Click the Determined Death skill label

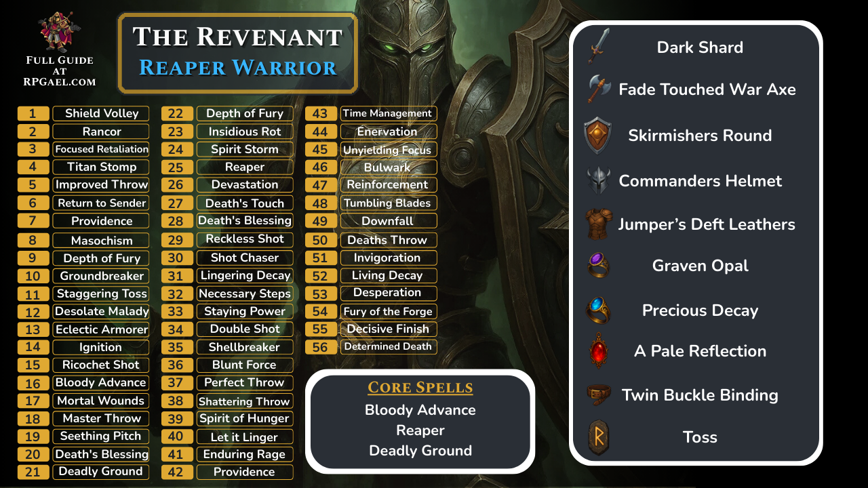[x=388, y=346]
